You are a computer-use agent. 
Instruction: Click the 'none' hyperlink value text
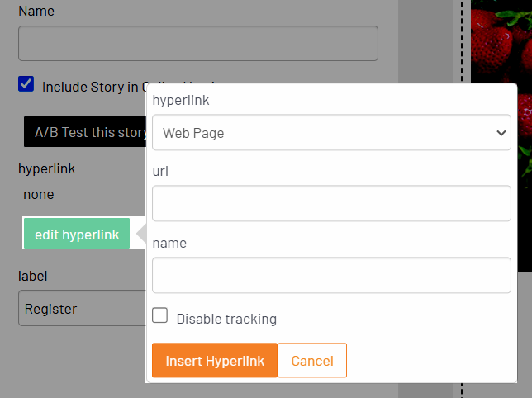[x=39, y=195]
